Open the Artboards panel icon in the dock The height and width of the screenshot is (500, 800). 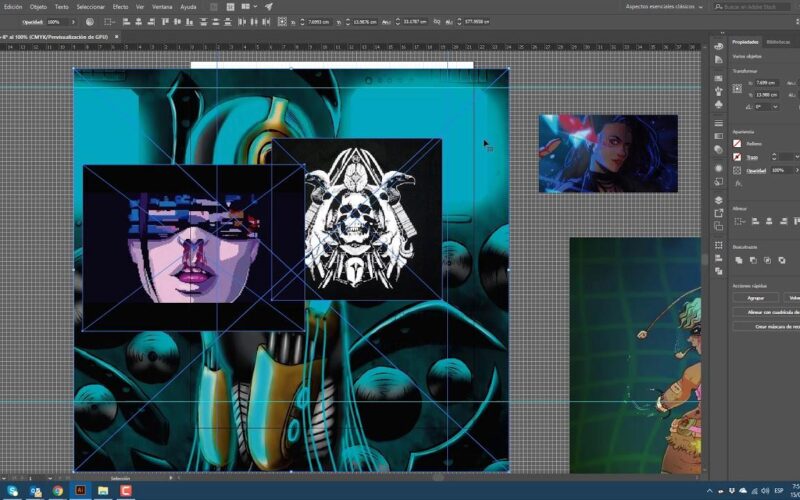click(x=719, y=226)
